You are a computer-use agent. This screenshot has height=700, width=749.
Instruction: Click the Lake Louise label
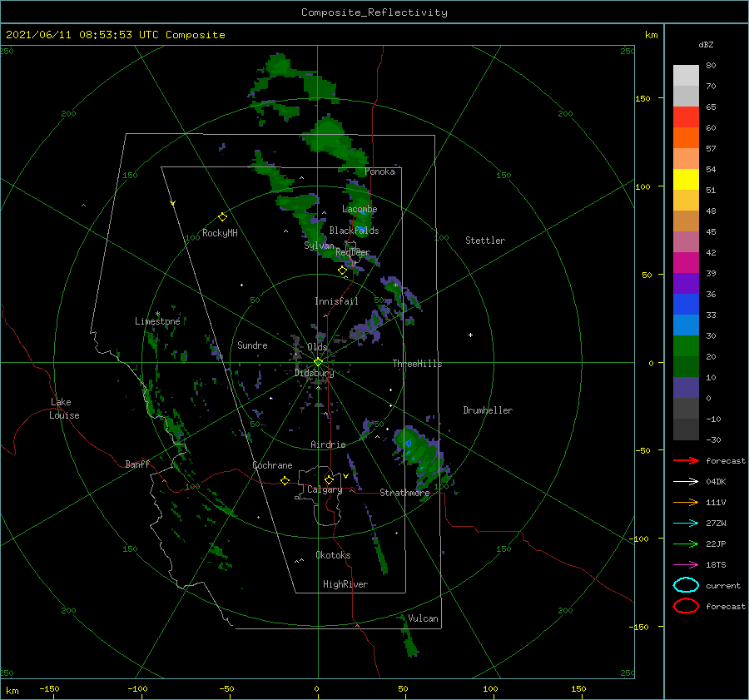(x=64, y=409)
